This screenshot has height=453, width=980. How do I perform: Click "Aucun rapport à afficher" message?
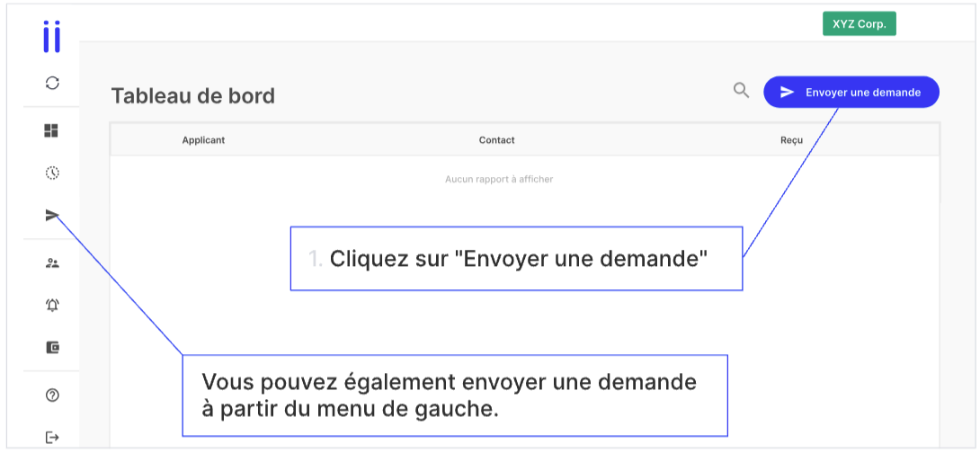click(x=499, y=180)
